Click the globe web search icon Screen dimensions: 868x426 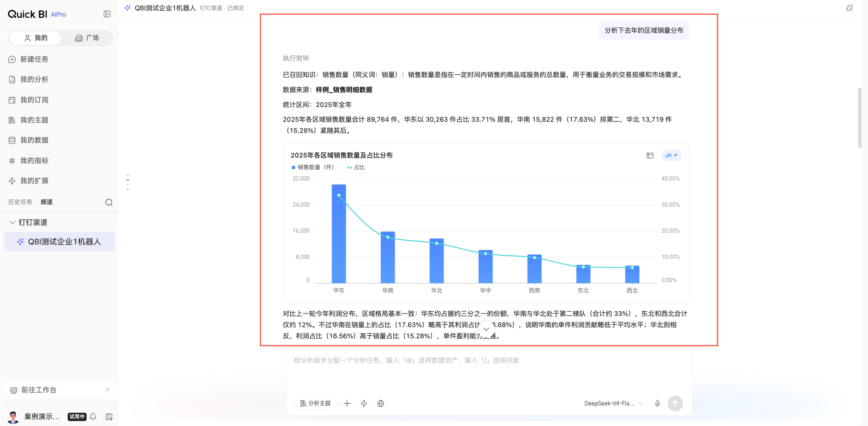click(381, 404)
